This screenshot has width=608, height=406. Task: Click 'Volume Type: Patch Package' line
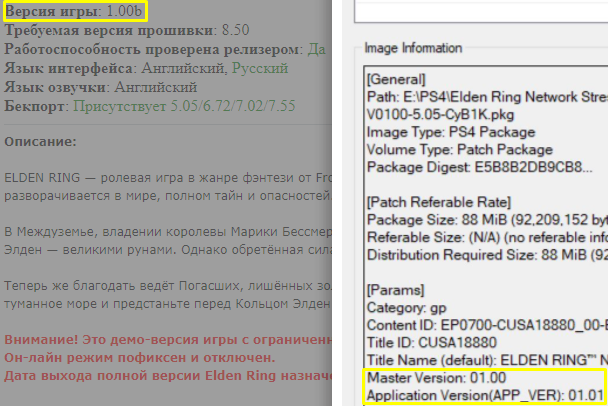coord(460,150)
